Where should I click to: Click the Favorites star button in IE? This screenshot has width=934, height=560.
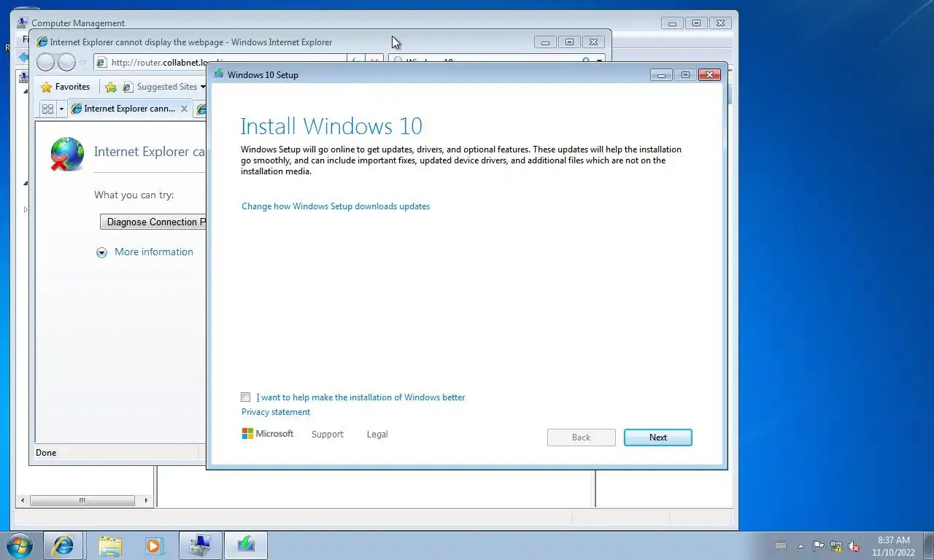coord(65,87)
